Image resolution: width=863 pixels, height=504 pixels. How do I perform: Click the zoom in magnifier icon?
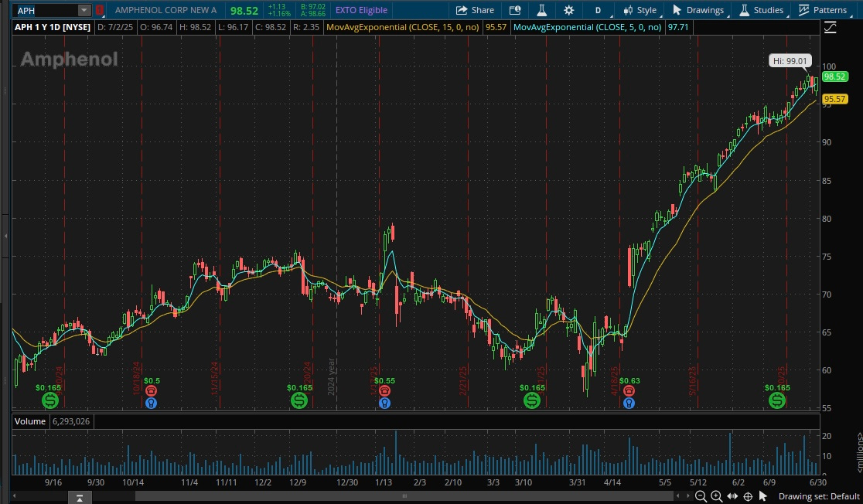(716, 496)
